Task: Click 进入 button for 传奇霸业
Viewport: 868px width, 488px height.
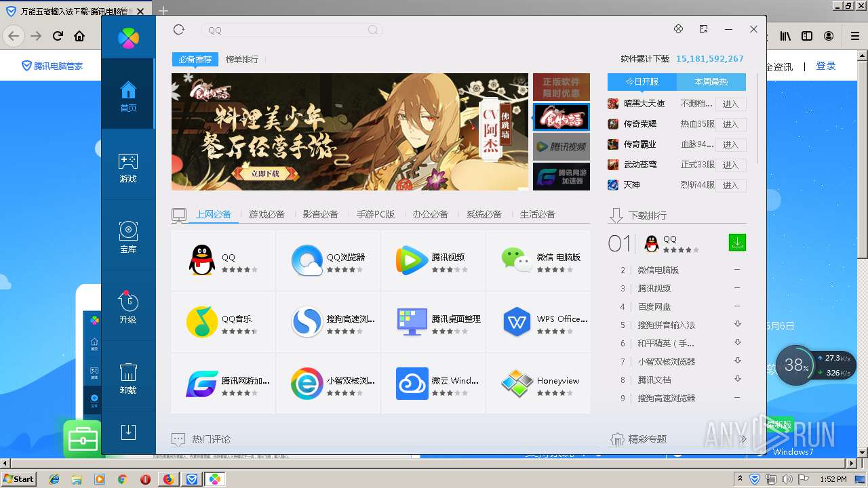Action: tap(730, 145)
